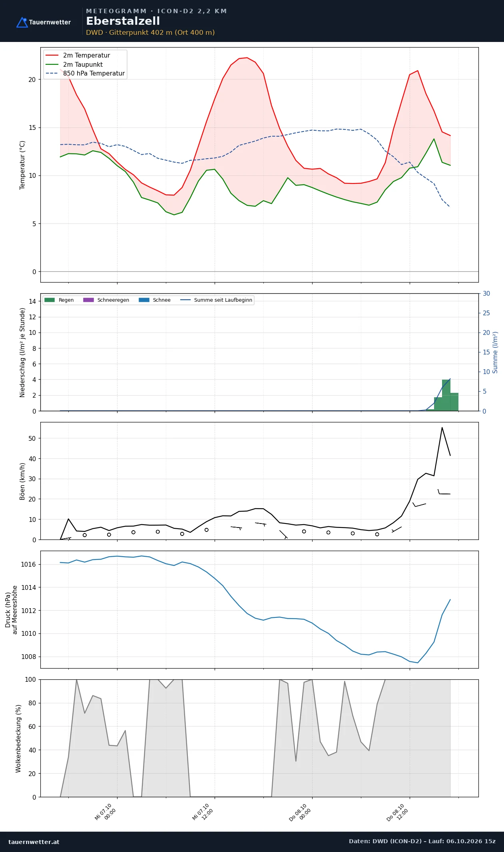Click the green Regen legend swatch
The image size is (504, 852).
[50, 300]
